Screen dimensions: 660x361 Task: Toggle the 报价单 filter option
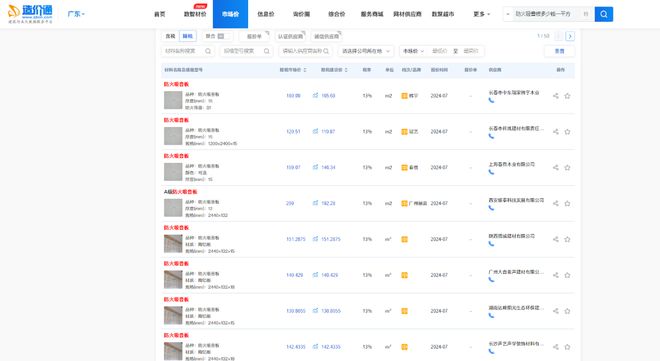(254, 36)
